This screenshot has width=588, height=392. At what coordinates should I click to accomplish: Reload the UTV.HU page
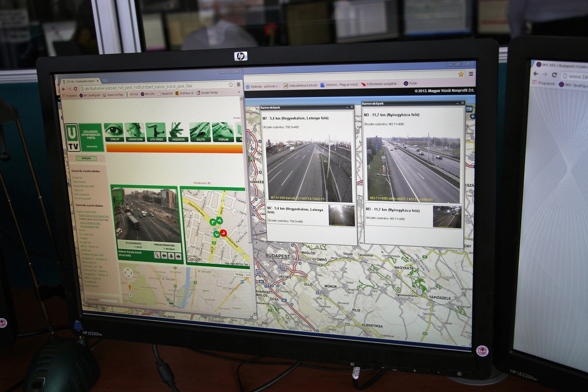[x=75, y=89]
